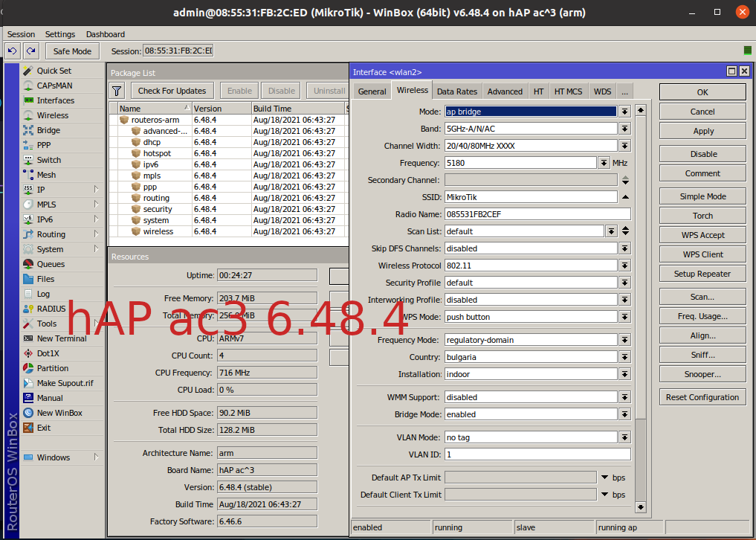This screenshot has width=756, height=540.
Task: Click the Frequency input field
Action: [x=520, y=163]
